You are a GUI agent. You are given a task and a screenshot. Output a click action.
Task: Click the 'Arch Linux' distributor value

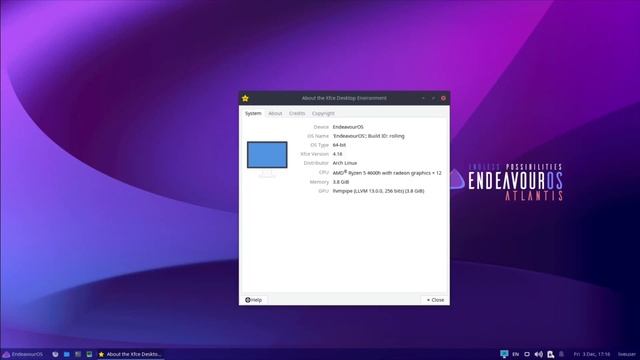pos(344,163)
